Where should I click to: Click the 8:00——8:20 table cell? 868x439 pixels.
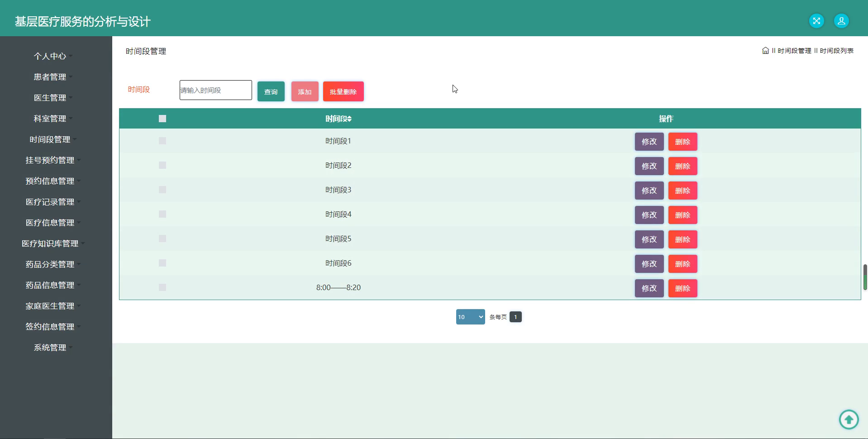[x=339, y=287]
